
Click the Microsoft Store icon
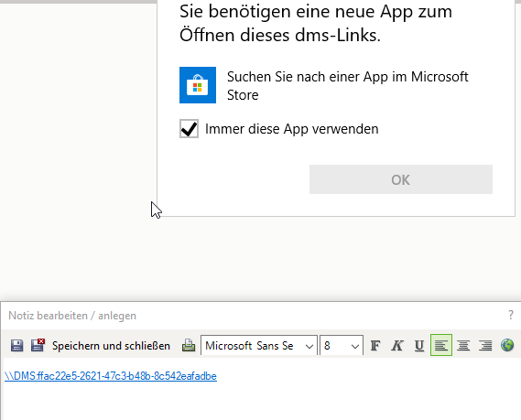pyautogui.click(x=198, y=85)
